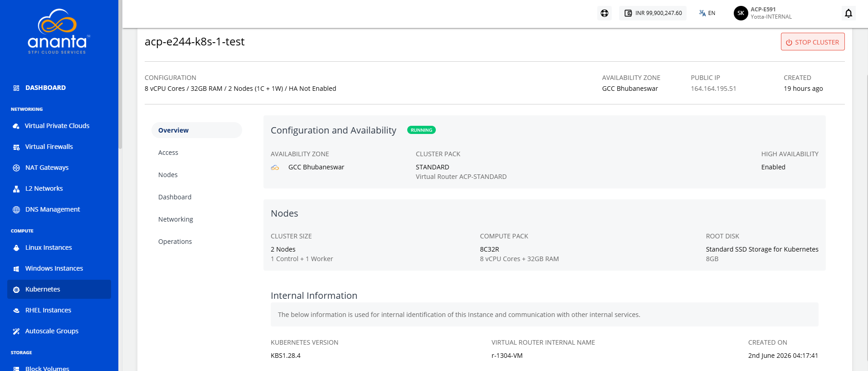Click the Virtual Firewalls icon
The image size is (868, 371).
16,147
